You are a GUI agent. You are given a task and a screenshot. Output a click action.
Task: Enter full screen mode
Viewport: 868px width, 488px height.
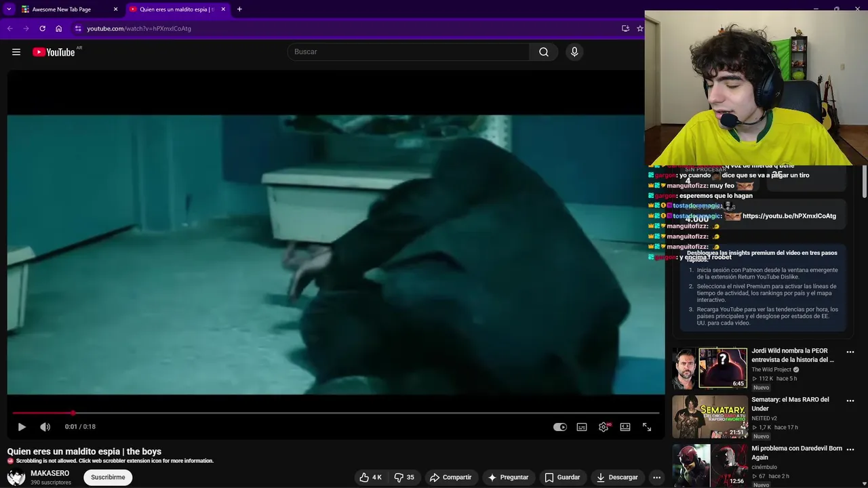(x=647, y=427)
